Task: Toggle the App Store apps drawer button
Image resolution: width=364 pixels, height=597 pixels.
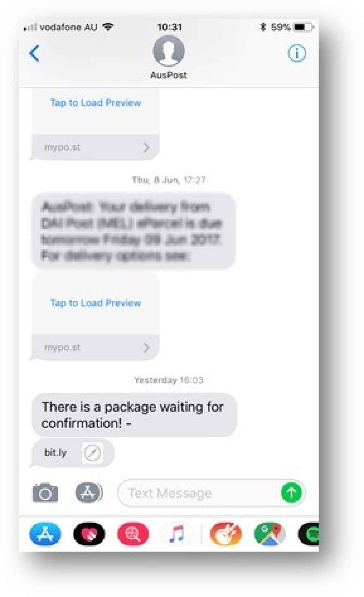Action: pos(89,492)
